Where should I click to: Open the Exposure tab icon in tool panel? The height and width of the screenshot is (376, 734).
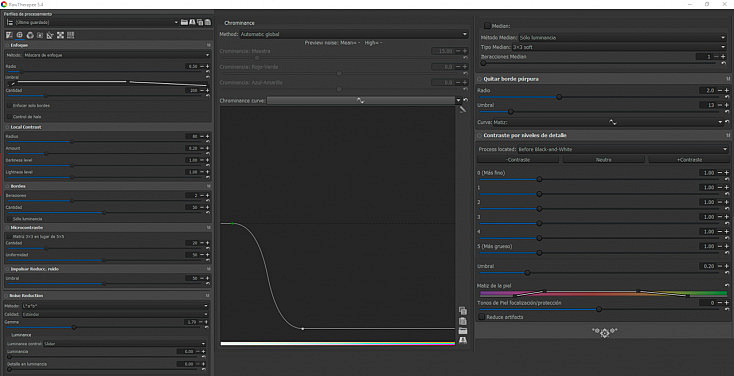click(x=9, y=35)
